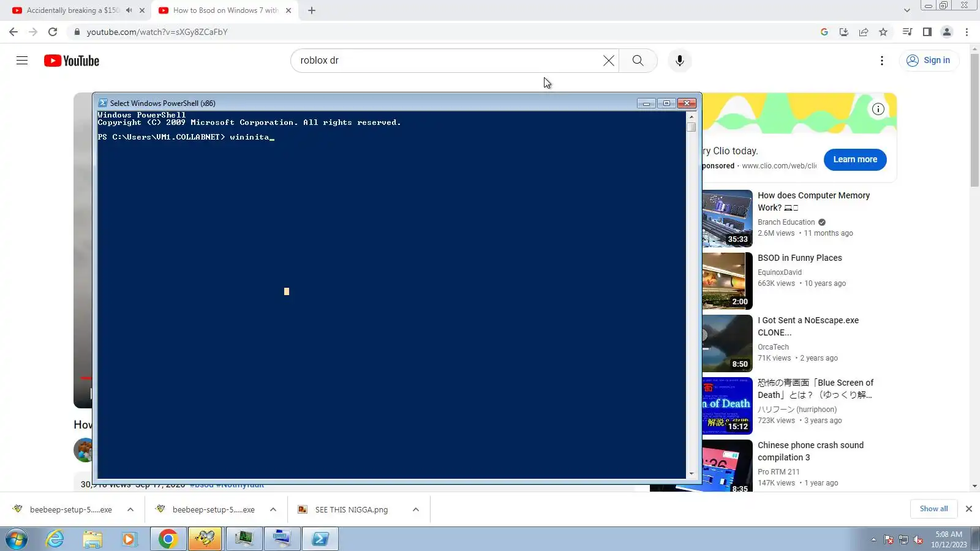Expand options for the .png download
This screenshot has height=551, width=980.
(x=416, y=509)
